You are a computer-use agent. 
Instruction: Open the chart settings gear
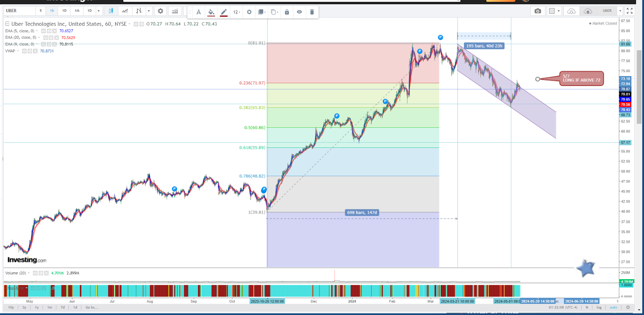coord(160,11)
